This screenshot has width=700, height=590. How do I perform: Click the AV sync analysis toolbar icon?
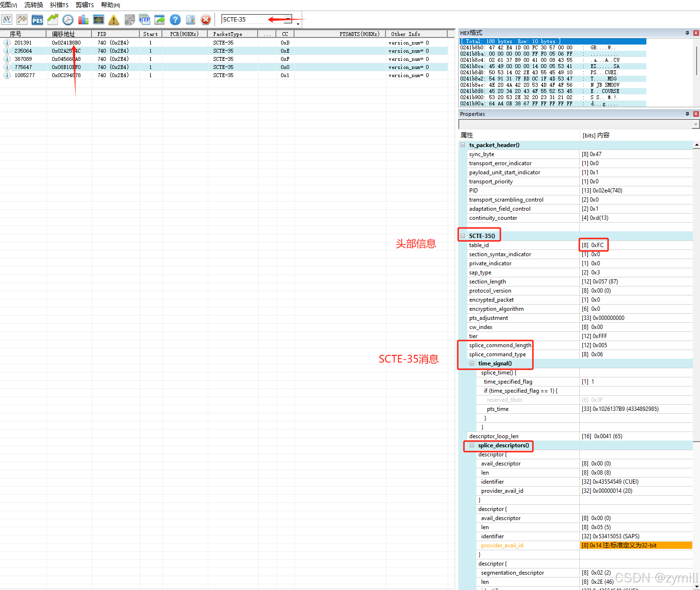(x=7, y=20)
